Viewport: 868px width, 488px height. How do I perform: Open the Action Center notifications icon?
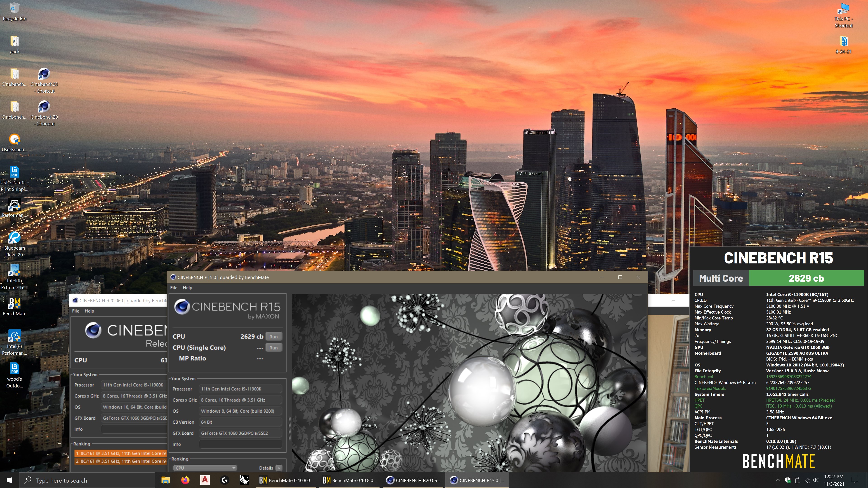tap(855, 480)
